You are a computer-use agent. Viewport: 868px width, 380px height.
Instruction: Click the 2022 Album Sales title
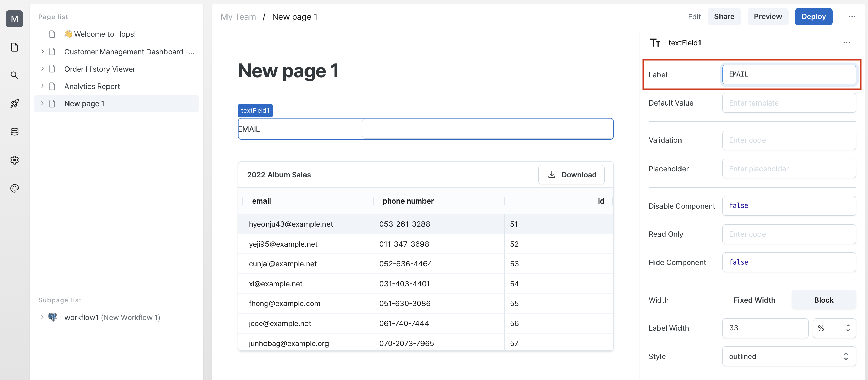tap(279, 175)
